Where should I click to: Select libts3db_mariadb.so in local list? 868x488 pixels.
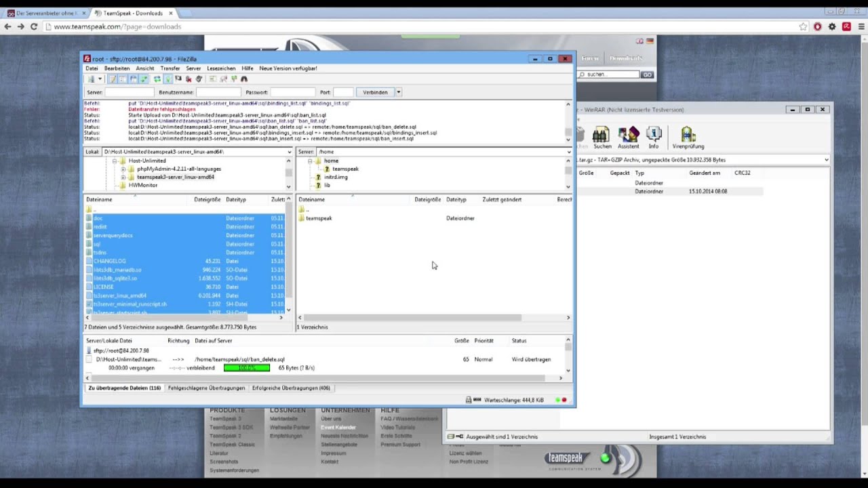coord(117,270)
